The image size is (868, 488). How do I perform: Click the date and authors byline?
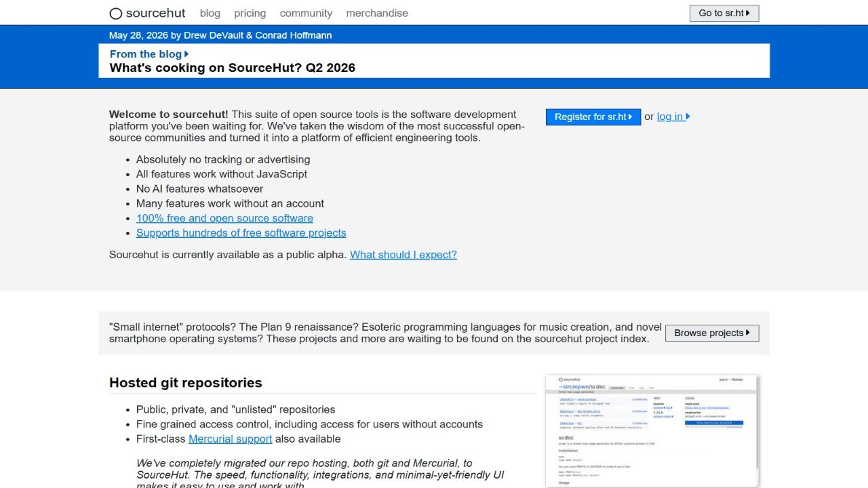click(220, 35)
